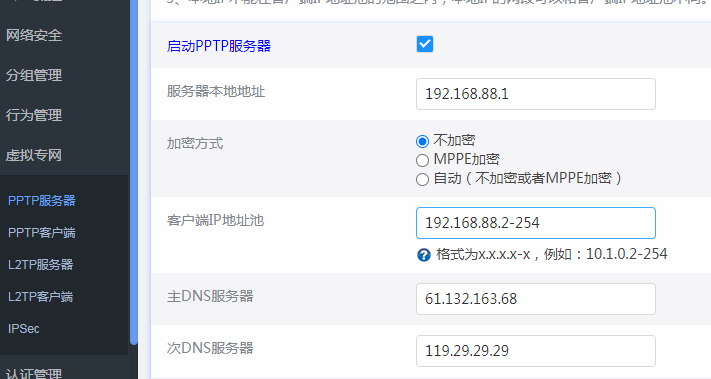The image size is (711, 379).
Task: Expand 行为管理 sidebar menu
Action: click(x=34, y=115)
